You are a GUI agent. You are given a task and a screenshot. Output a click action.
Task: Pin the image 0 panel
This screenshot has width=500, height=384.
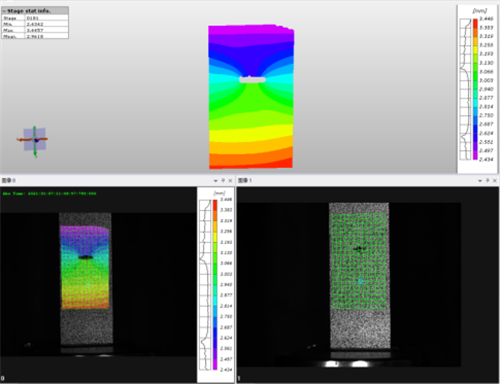223,180
